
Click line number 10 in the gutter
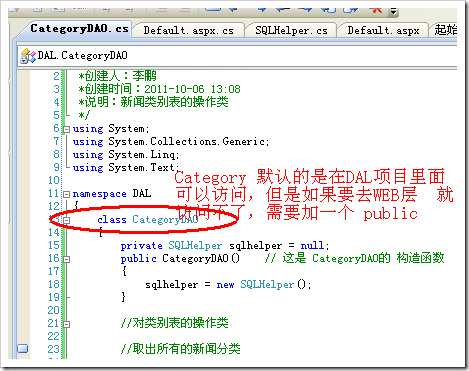pos(54,181)
